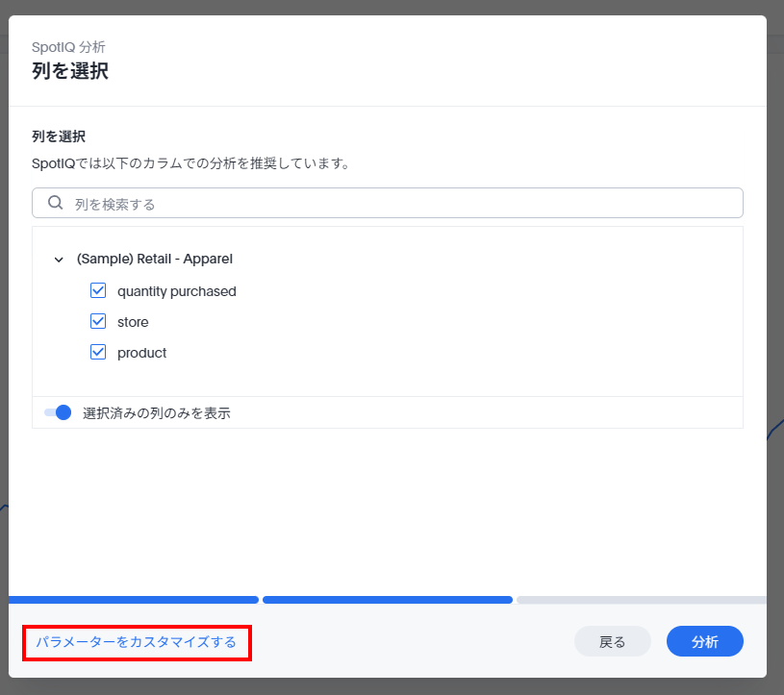Collapse the (Sample) Retail - Apparel chevron
This screenshot has width=784, height=695.
pyautogui.click(x=59, y=260)
